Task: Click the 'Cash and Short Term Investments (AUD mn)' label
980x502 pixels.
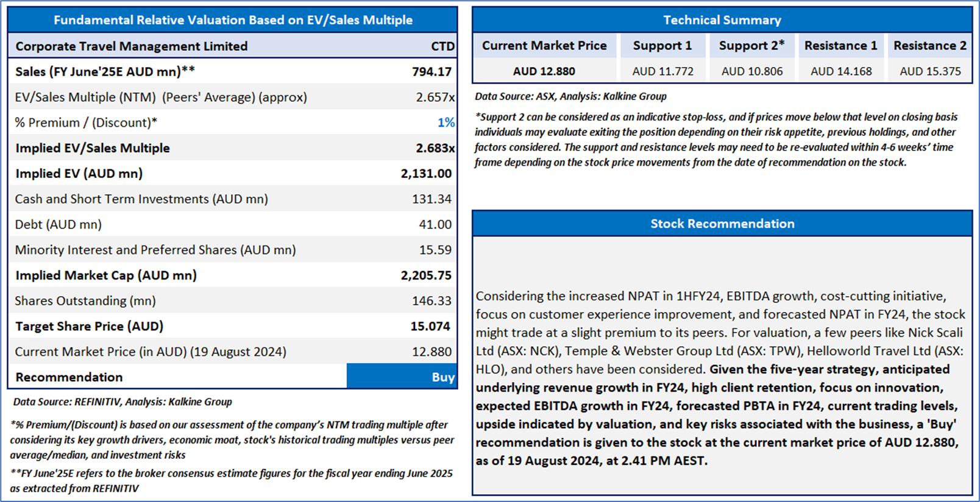Action: (x=141, y=199)
